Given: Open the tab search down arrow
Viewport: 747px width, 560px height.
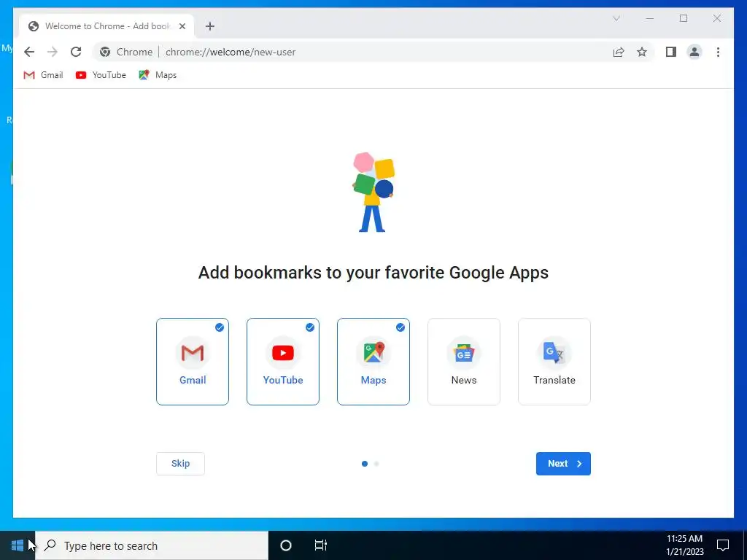Looking at the screenshot, I should [x=616, y=18].
